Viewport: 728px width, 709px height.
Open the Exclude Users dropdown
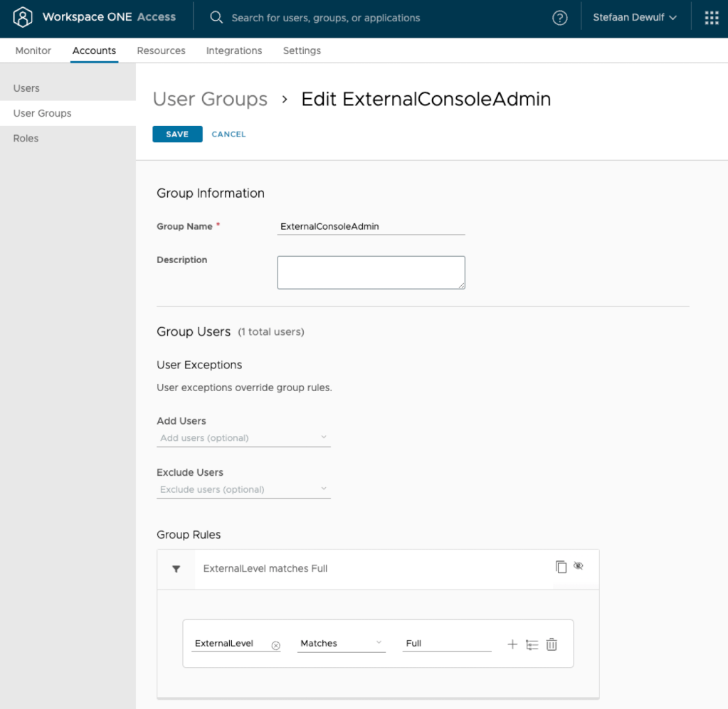(243, 489)
